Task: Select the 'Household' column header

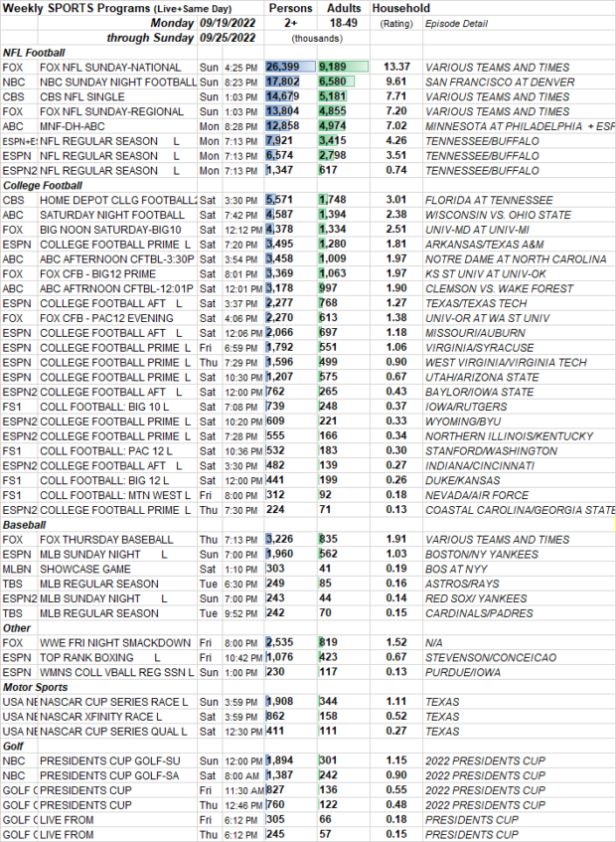Action: 400,8
